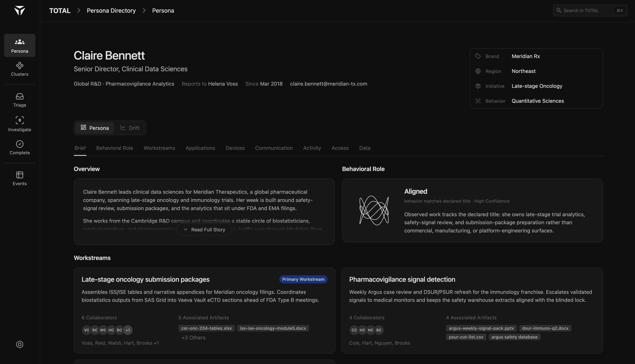Open the Complete section

tap(20, 148)
